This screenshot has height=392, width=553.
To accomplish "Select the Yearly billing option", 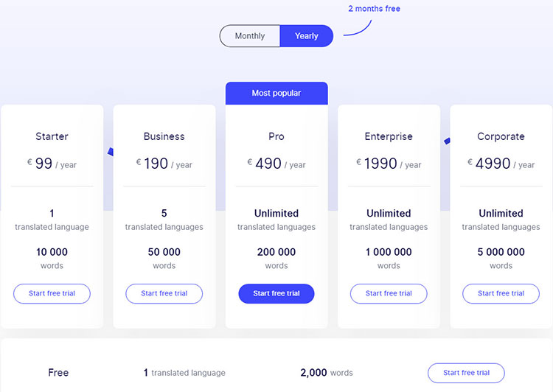I will [306, 36].
